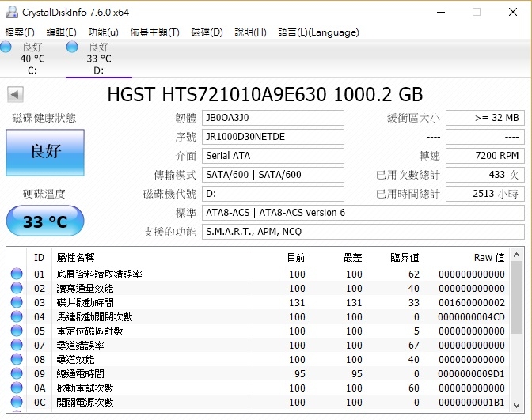Click the blue health circle for drive D:
The height and width of the screenshot is (420, 532).
point(72,47)
